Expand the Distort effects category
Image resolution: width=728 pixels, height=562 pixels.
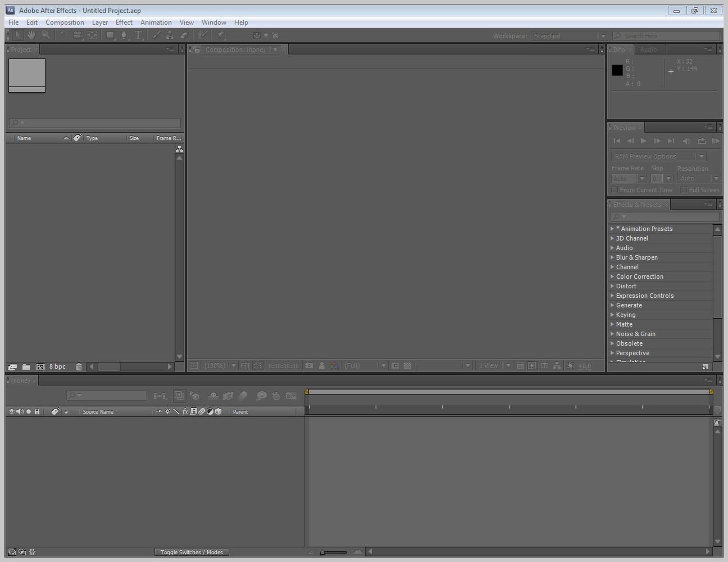[612, 286]
